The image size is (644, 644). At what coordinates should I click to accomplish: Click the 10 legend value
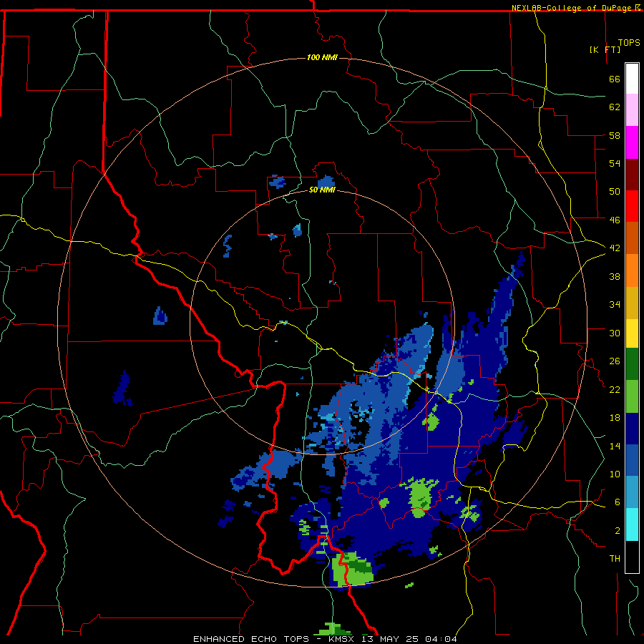(x=615, y=474)
